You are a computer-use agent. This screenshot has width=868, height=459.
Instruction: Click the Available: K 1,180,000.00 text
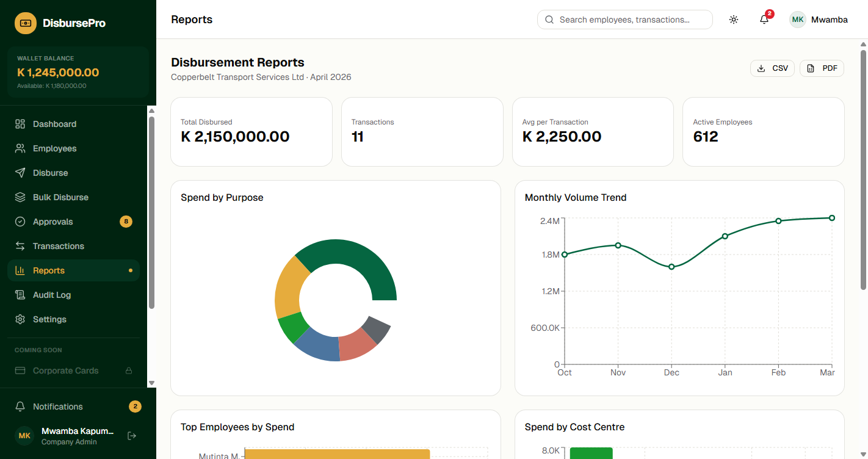coord(51,86)
